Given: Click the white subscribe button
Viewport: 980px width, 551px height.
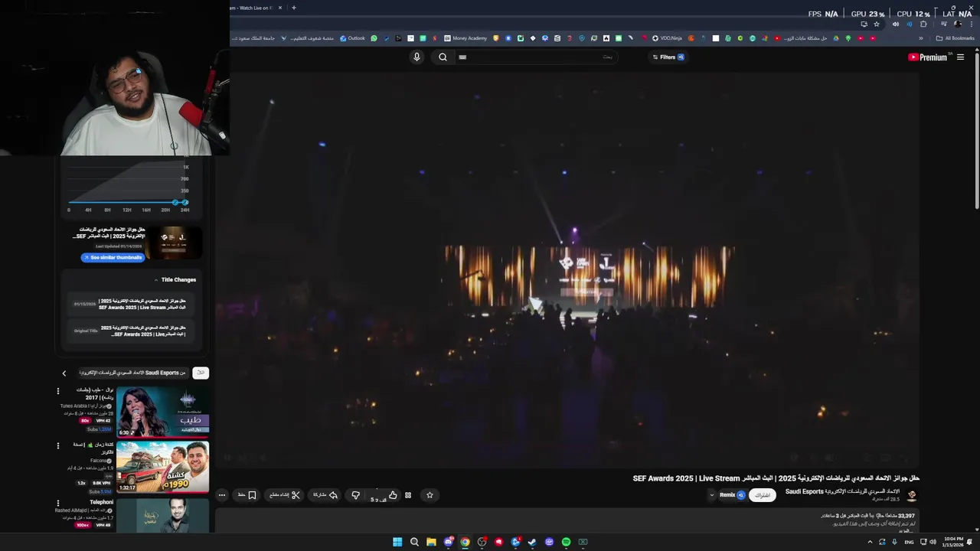Looking at the screenshot, I should click(x=763, y=495).
